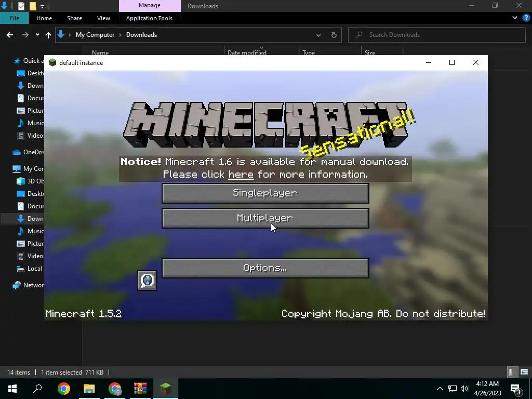
Task: Refresh the Downloads folder
Action: [x=334, y=35]
